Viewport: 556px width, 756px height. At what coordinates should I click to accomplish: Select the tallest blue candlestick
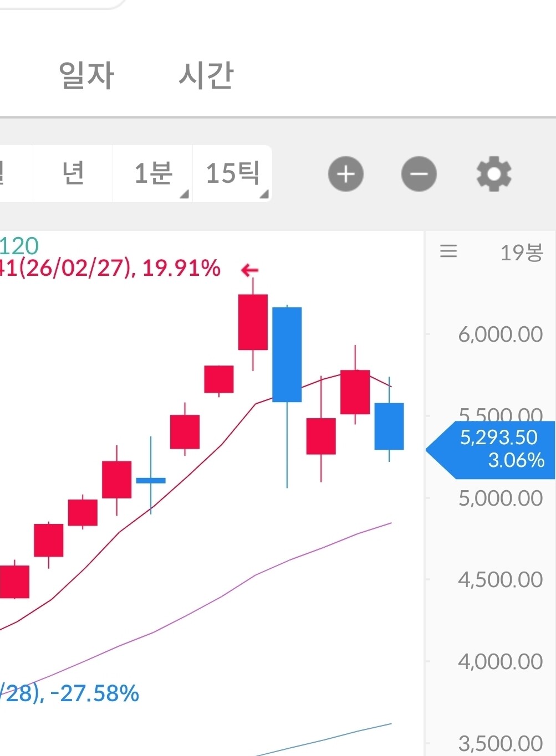click(x=287, y=354)
